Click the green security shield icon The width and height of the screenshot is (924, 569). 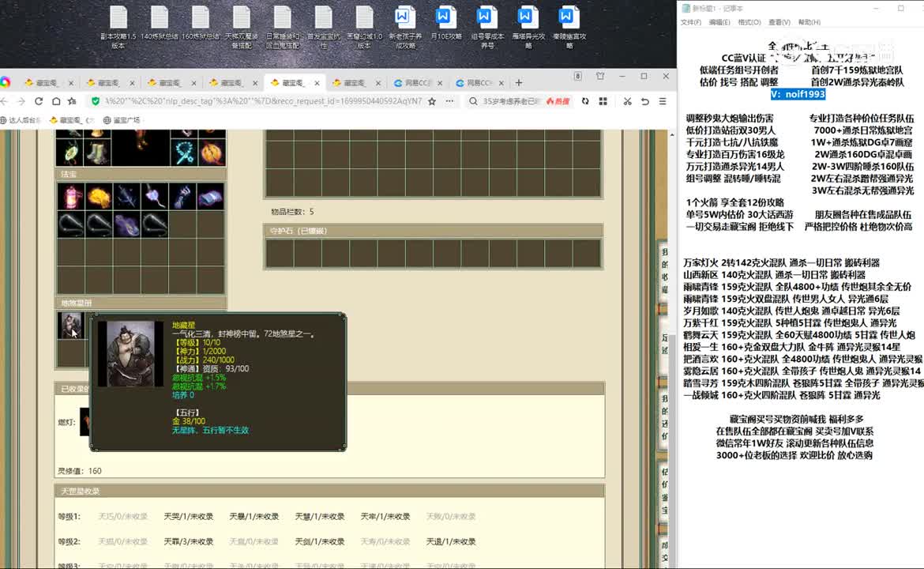tap(96, 101)
